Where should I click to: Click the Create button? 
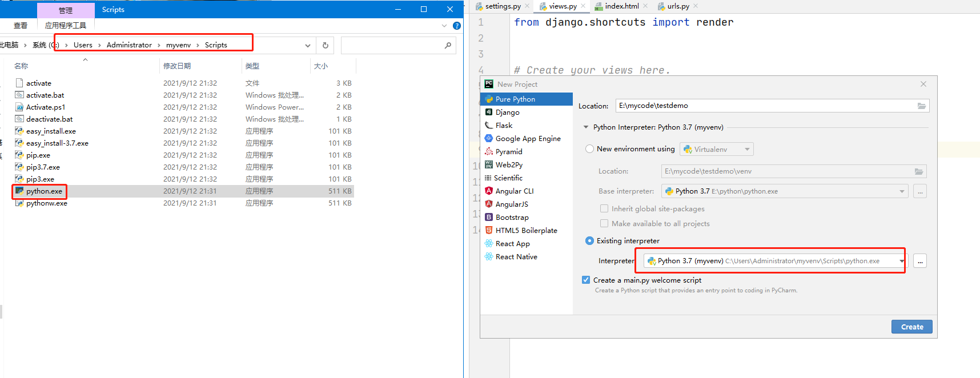click(x=912, y=327)
